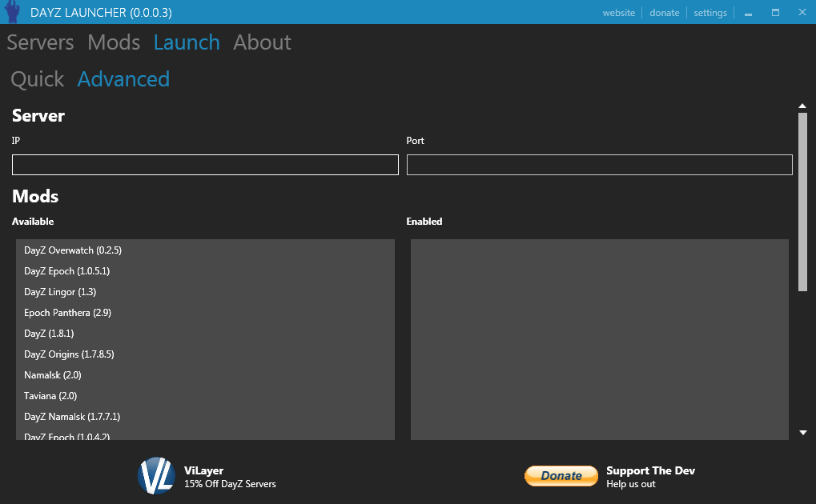
Task: Open the donate link in title bar
Action: point(664,13)
